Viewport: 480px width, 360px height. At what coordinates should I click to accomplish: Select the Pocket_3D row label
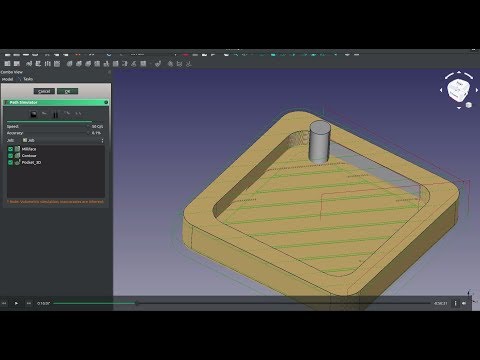click(31, 162)
